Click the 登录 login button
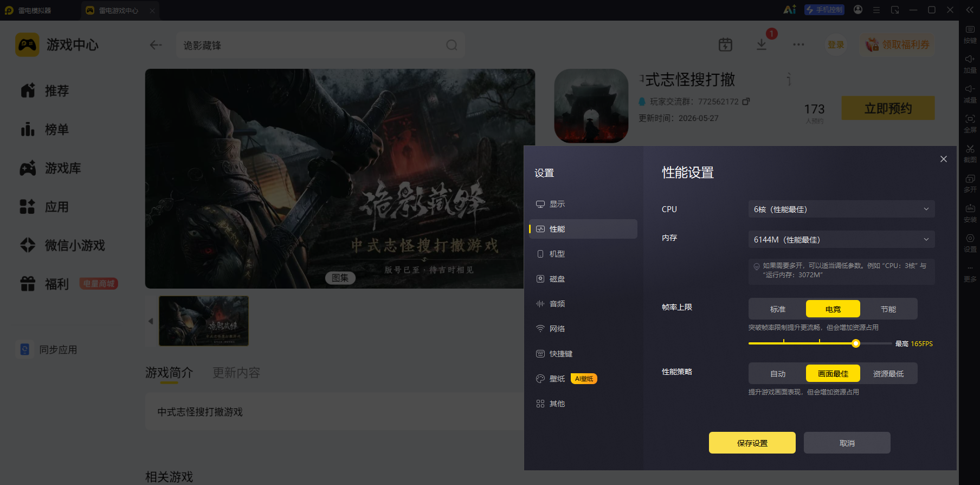The width and height of the screenshot is (980, 485). pos(836,45)
